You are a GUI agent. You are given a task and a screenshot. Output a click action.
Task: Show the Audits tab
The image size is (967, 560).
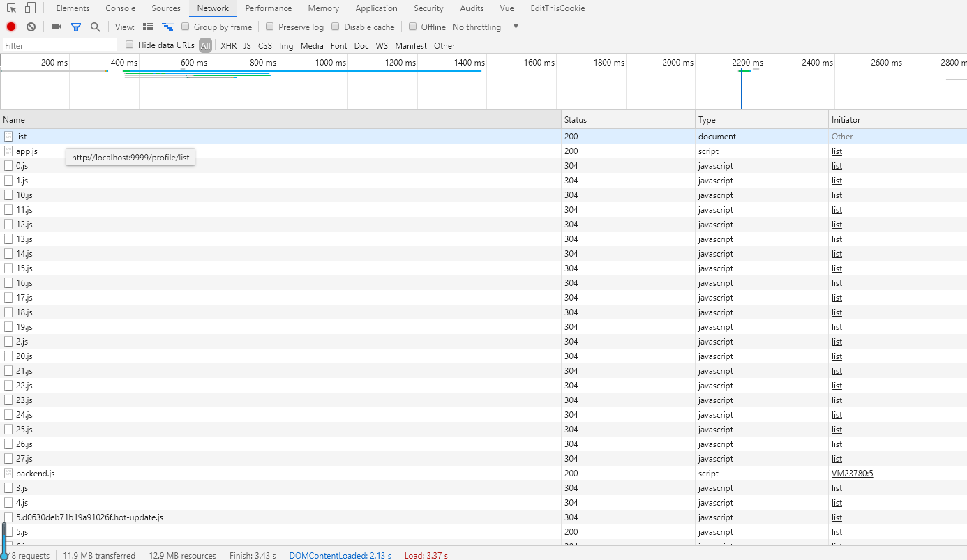pos(472,8)
